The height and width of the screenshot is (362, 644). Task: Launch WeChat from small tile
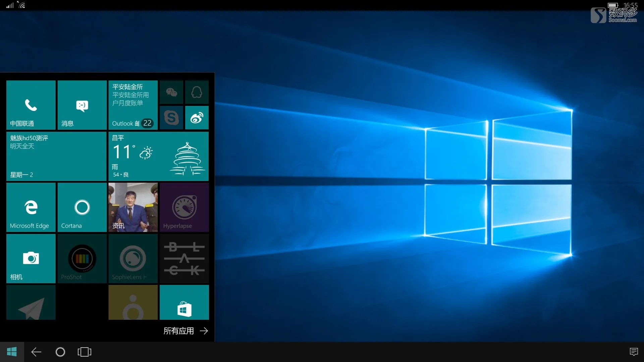click(171, 92)
